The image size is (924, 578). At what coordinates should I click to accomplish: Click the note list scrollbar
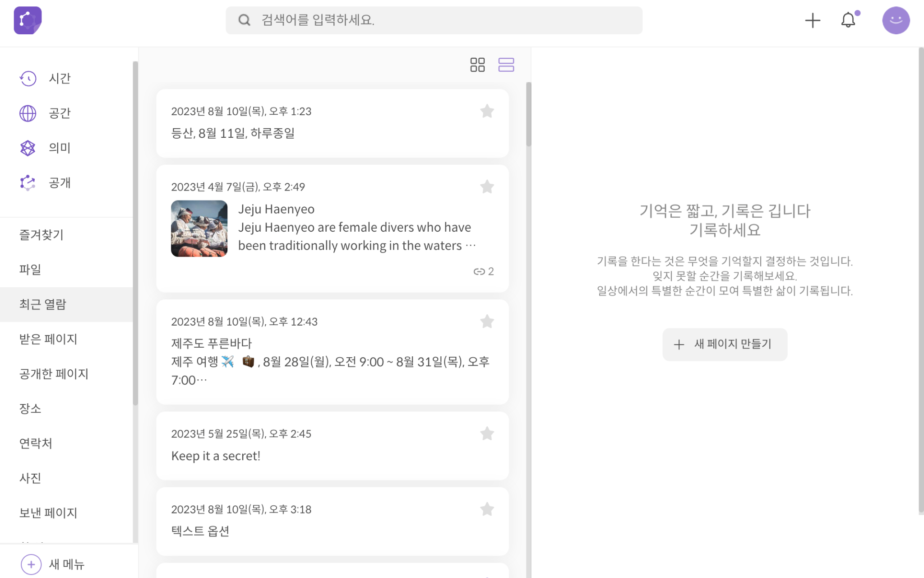click(x=528, y=114)
